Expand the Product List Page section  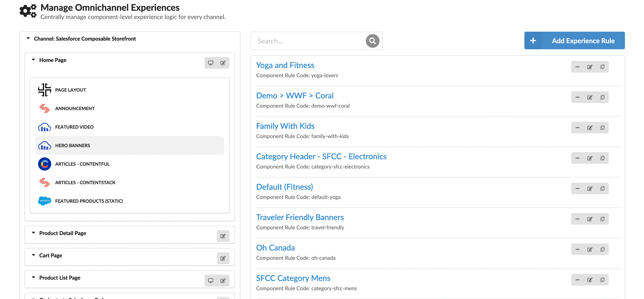point(34,277)
